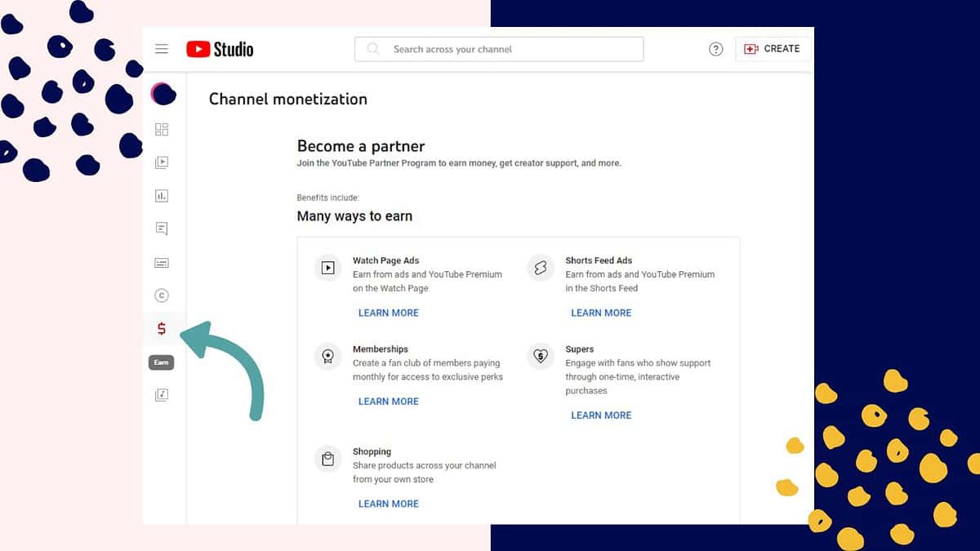Open LEARN MORE under Watch Page Ads
Image resolution: width=980 pixels, height=551 pixels.
coord(389,313)
